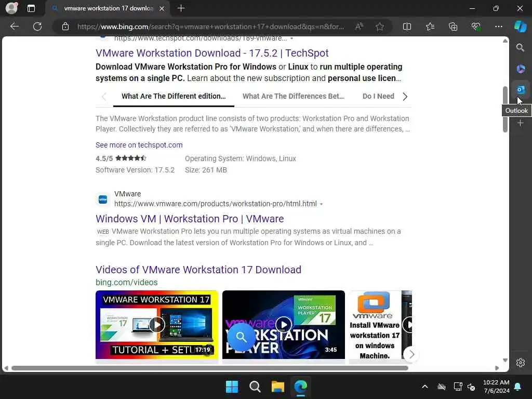Toggle split screen view
This screenshot has height=399, width=532.
407,26
